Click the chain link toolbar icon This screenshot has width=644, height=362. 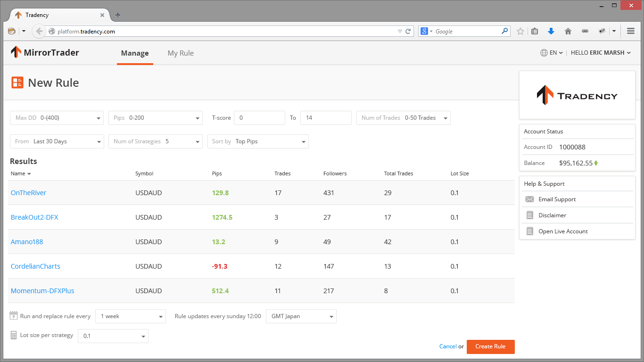(585, 31)
